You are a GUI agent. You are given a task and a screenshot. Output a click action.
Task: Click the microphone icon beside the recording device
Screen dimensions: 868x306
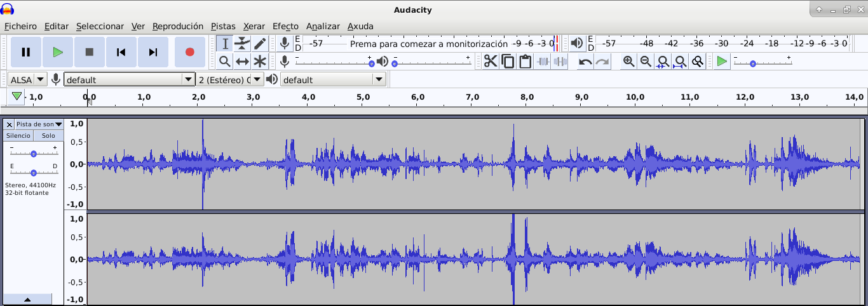pyautogui.click(x=56, y=79)
